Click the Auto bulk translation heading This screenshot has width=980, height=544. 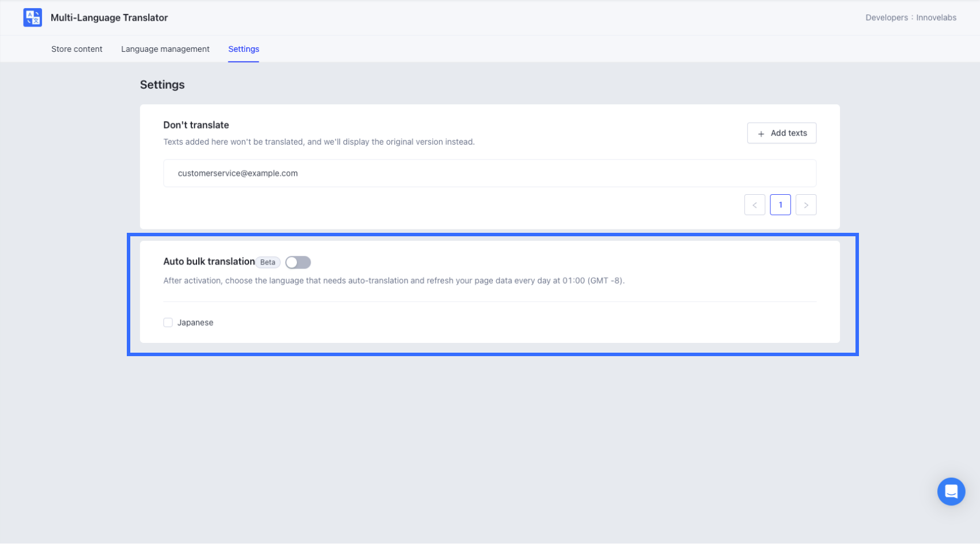209,262
